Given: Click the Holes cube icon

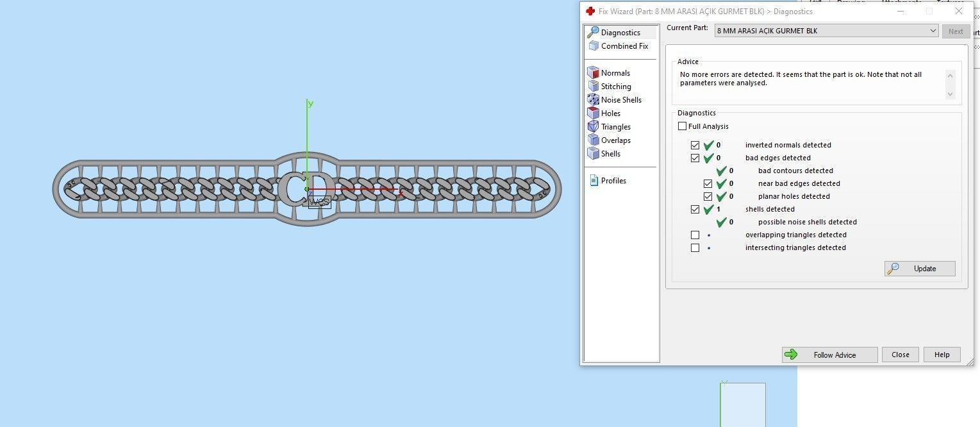Looking at the screenshot, I should tap(593, 113).
